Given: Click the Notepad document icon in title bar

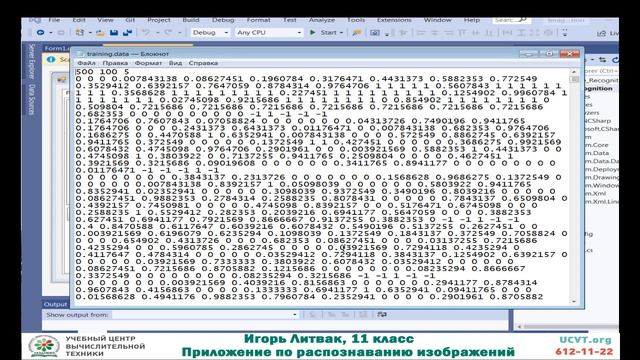Looking at the screenshot, I should [x=81, y=54].
